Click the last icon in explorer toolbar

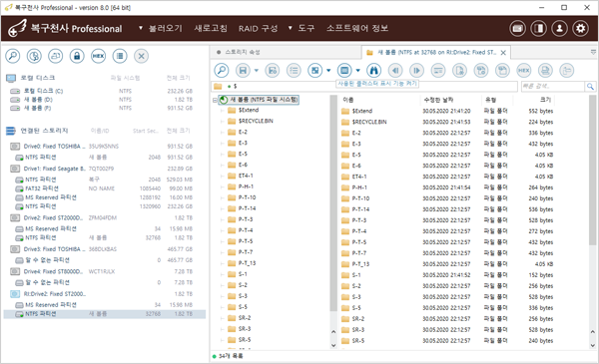[x=566, y=70]
